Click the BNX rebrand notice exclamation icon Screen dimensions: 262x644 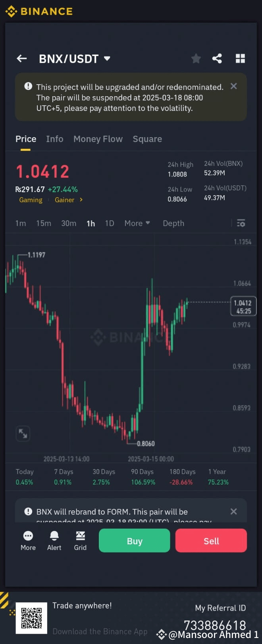click(28, 512)
